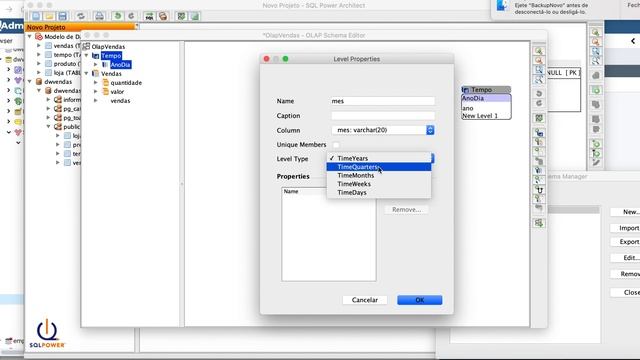
Task: Click the Compare Data Models icon
Action: pyautogui.click(x=163, y=16)
